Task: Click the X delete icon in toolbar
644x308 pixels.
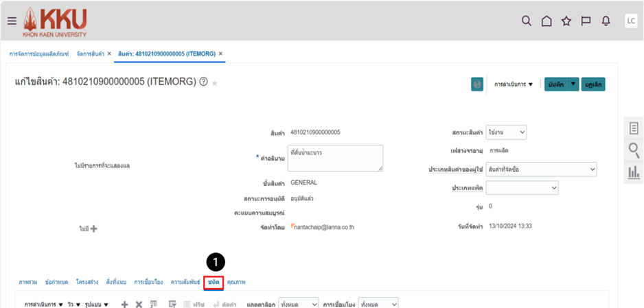Action: point(138,304)
